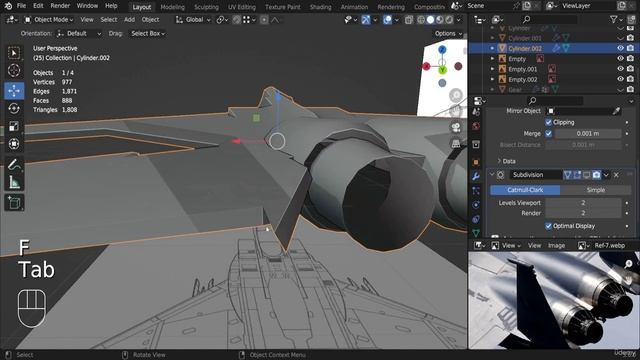Toggle Subdivision modifier edit mode display
Viewport: 640px width, 360px height.
point(577,175)
